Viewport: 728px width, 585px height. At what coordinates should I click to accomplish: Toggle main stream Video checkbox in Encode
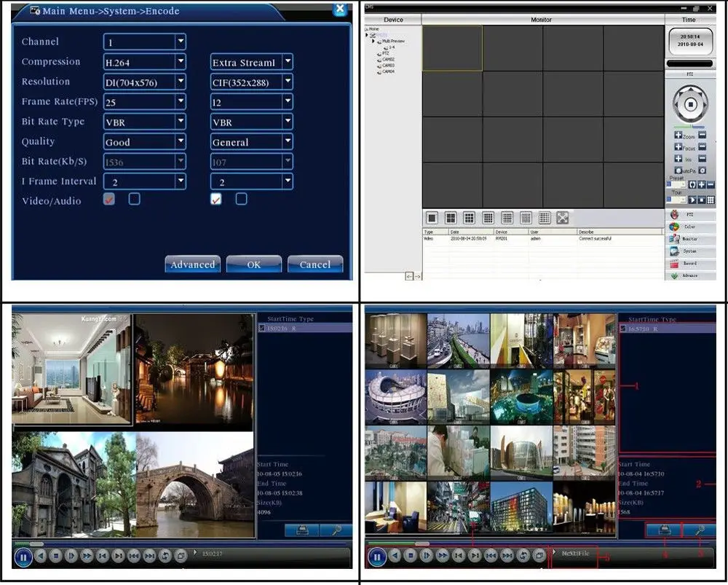click(x=110, y=199)
